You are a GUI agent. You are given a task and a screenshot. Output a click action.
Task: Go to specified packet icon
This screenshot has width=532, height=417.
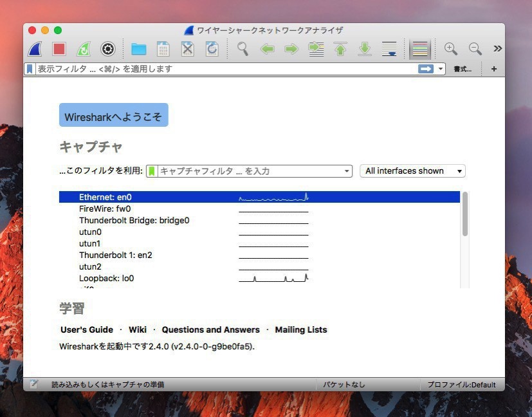point(316,49)
